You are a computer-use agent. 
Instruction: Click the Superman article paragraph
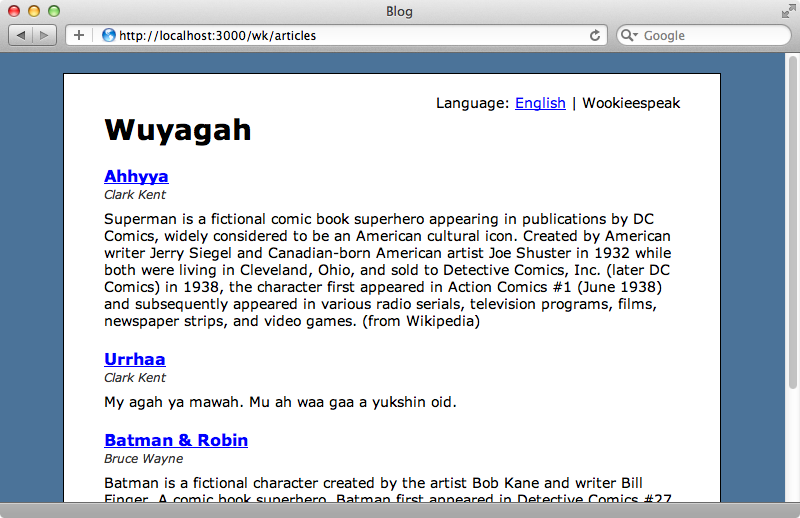pyautogui.click(x=388, y=270)
